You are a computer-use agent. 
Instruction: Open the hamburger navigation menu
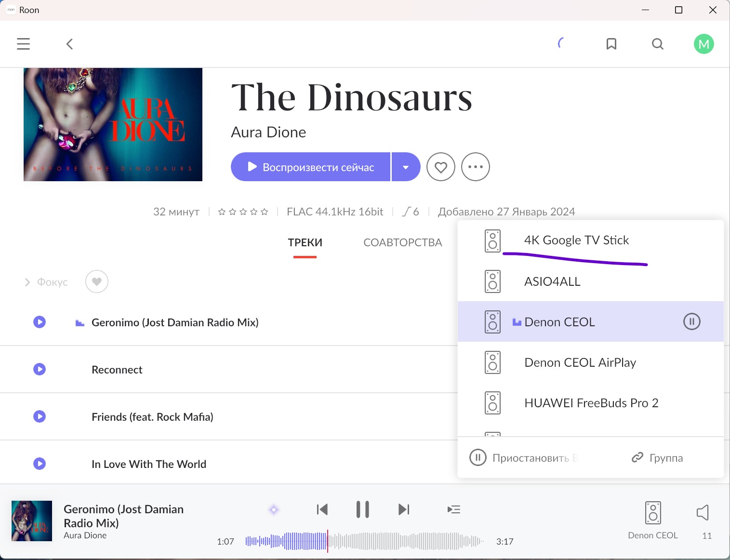coord(23,44)
